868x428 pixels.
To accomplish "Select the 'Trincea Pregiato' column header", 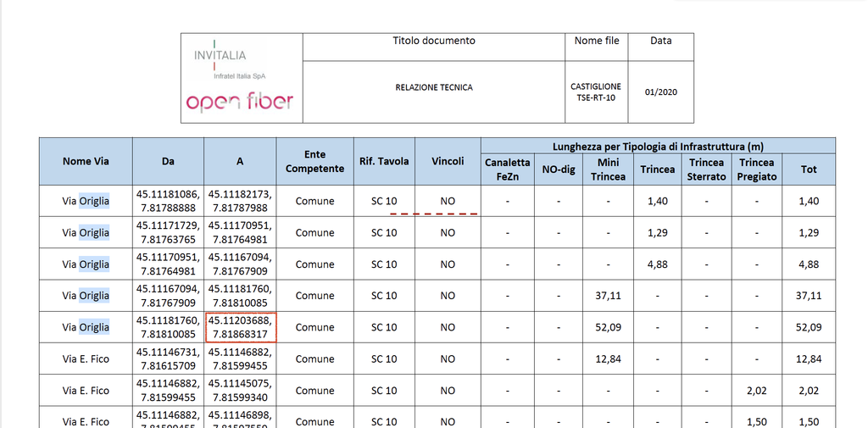I will (757, 169).
